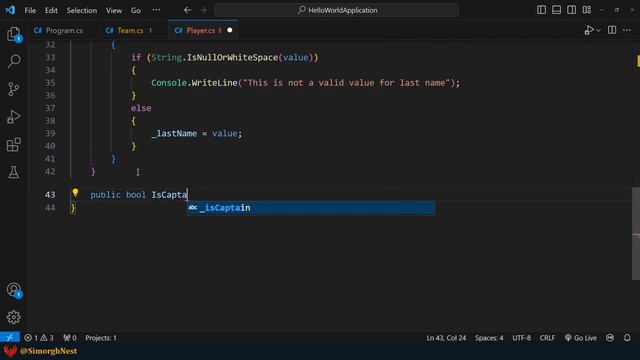640x360 pixels.
Task: Open the Edit menu
Action: tap(51, 10)
